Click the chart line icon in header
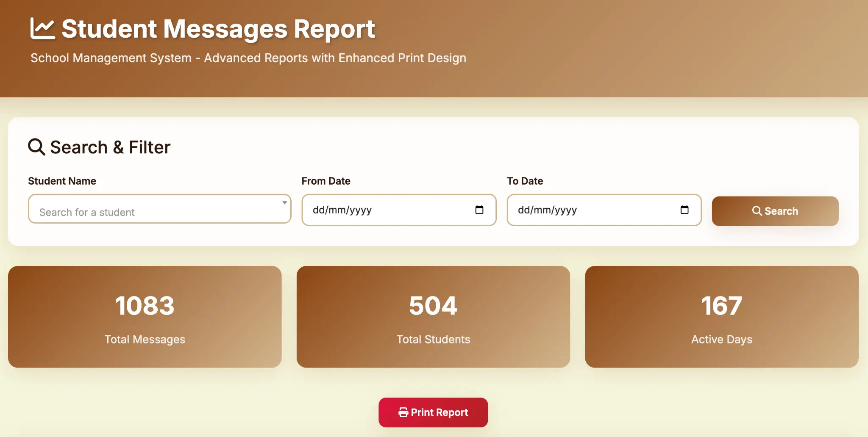 (x=42, y=29)
